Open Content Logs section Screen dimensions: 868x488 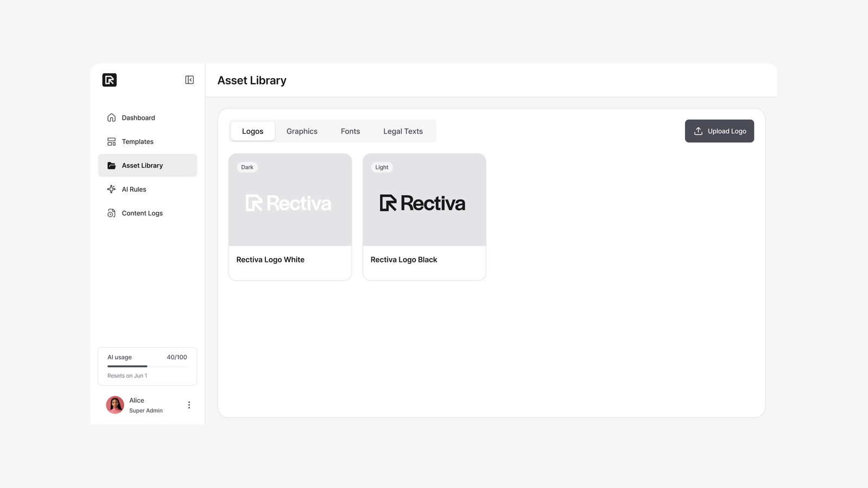[148, 213]
